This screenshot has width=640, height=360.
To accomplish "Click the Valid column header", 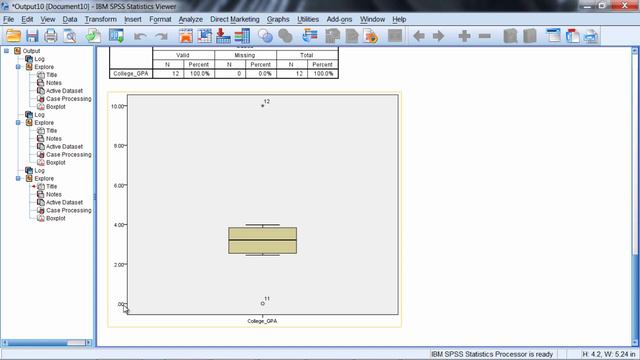I will click(x=183, y=55).
